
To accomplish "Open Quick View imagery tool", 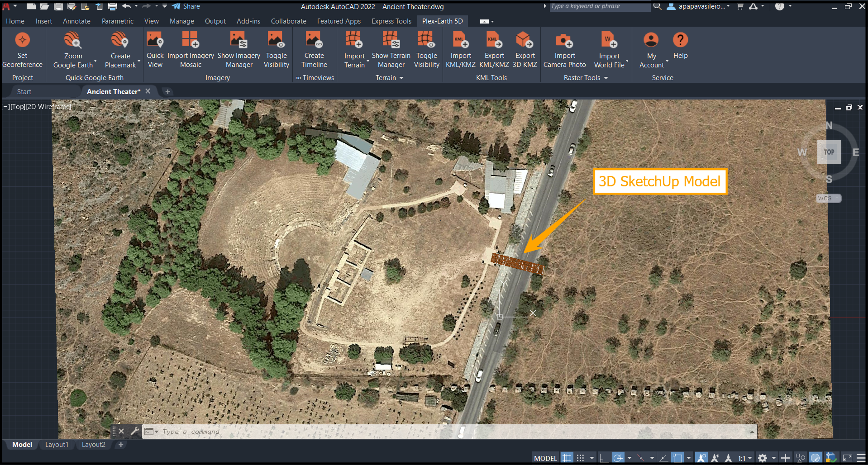I will click(x=155, y=50).
